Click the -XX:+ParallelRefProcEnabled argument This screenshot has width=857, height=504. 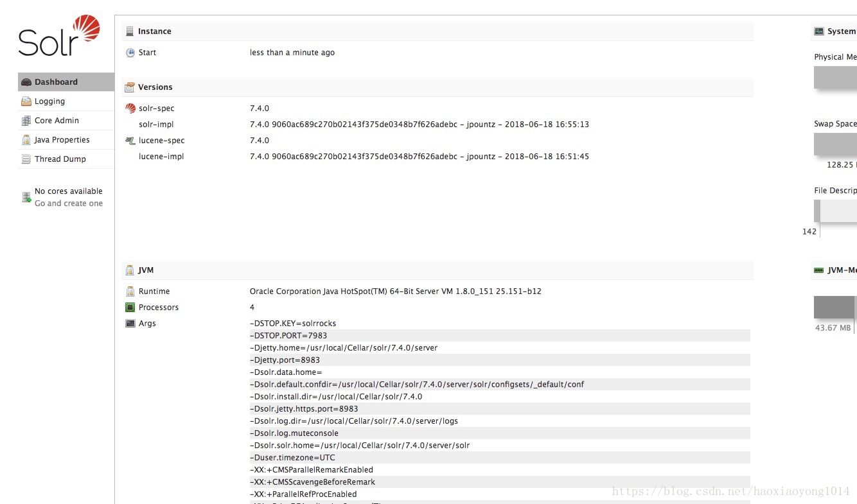303,494
